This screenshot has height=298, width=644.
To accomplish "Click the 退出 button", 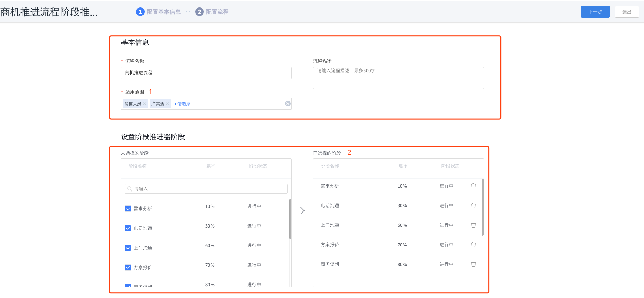I will 627,12.
